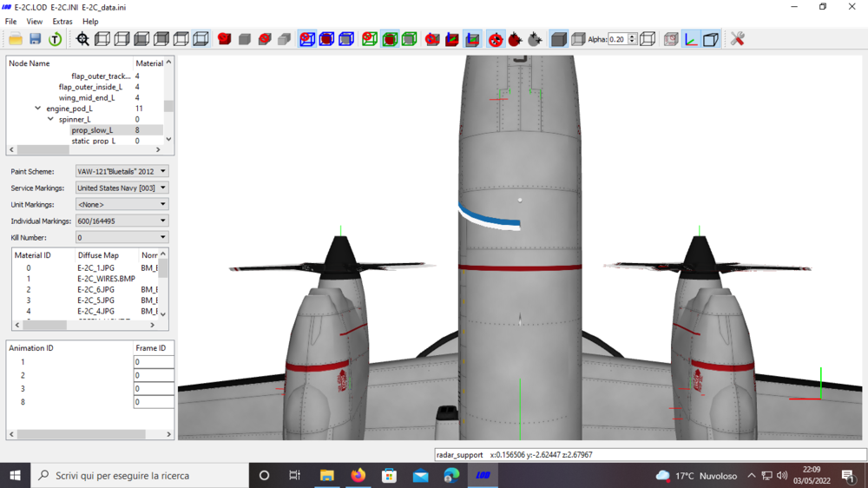Select the highlighted view cube before the red cube
The image size is (868, 488).
click(201, 39)
